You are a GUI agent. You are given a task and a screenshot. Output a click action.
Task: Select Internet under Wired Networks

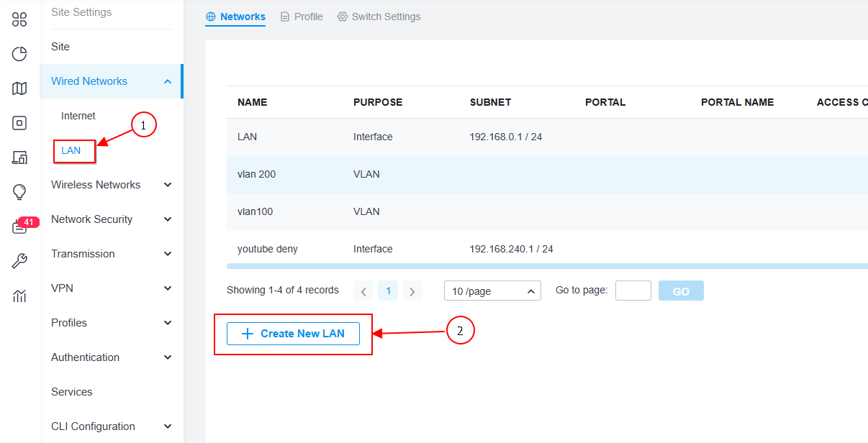pos(78,116)
